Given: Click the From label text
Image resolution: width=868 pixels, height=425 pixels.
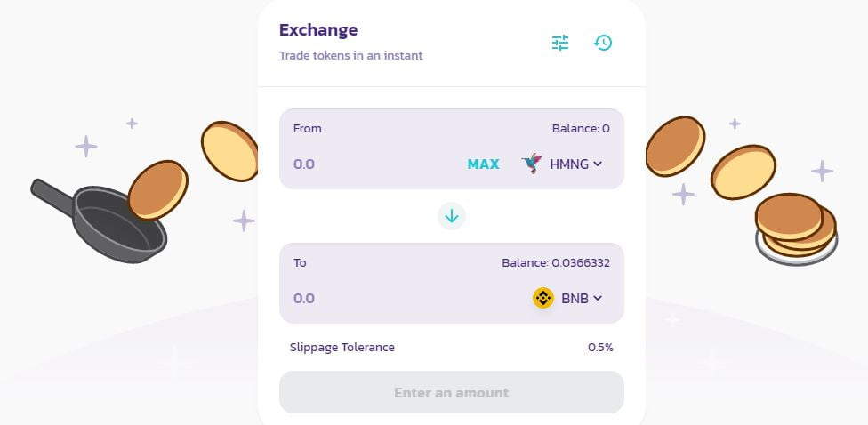Looking at the screenshot, I should click(x=308, y=129).
